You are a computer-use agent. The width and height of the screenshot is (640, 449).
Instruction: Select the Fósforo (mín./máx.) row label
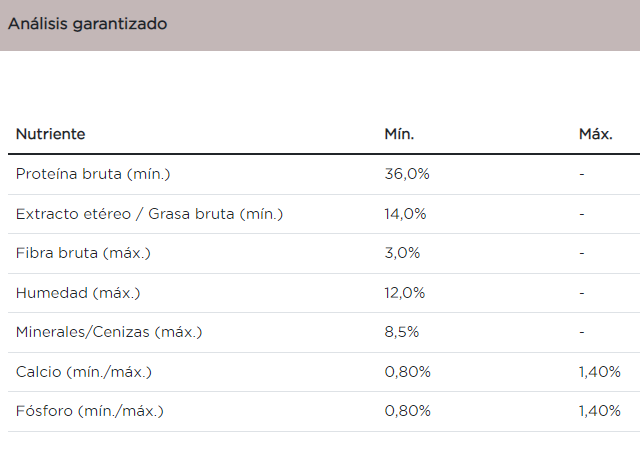point(89,411)
